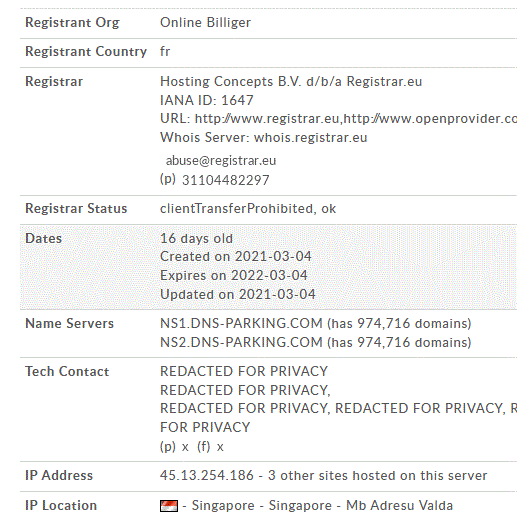Select the registrar phone number 31104482297
This screenshot has width=517, height=520.
coord(226,180)
